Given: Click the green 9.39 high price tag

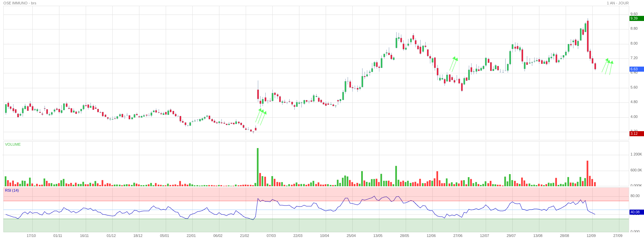Looking at the screenshot, I should (637, 19).
